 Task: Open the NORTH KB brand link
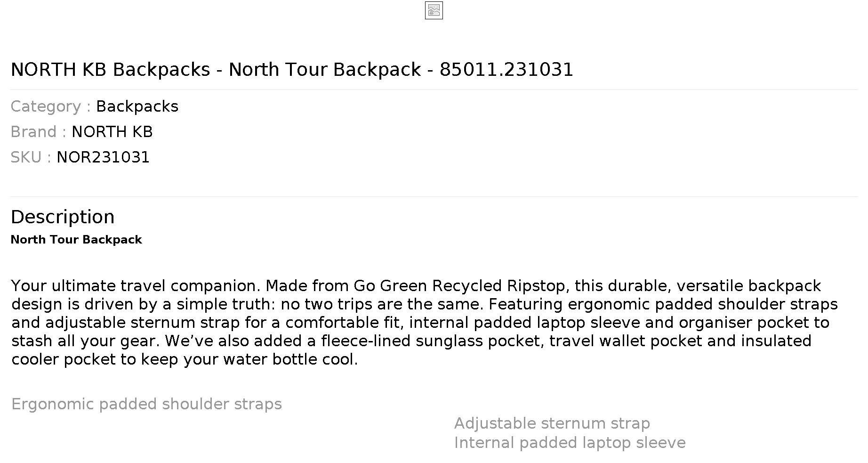click(x=112, y=132)
